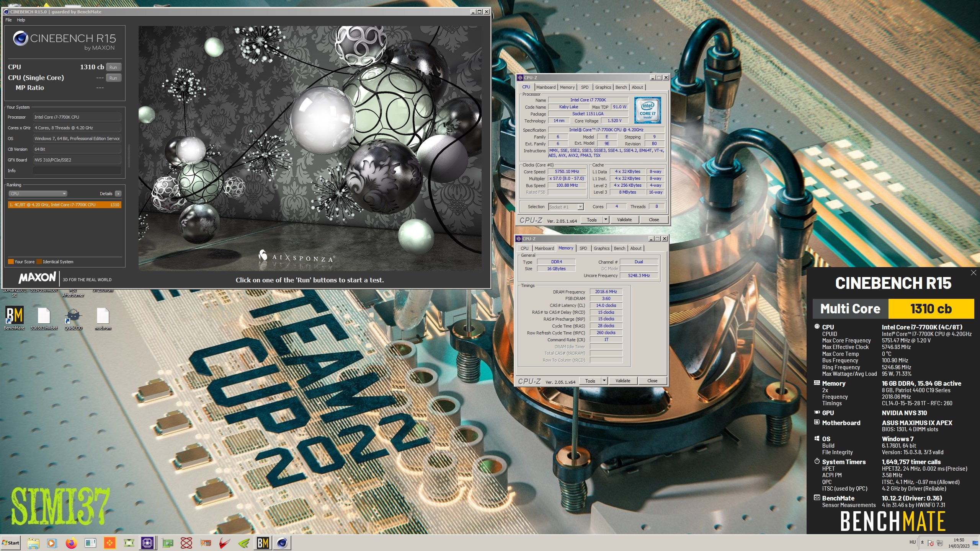Click the System Timers clock icon
Screen dimensions: 980x551
[817, 461]
